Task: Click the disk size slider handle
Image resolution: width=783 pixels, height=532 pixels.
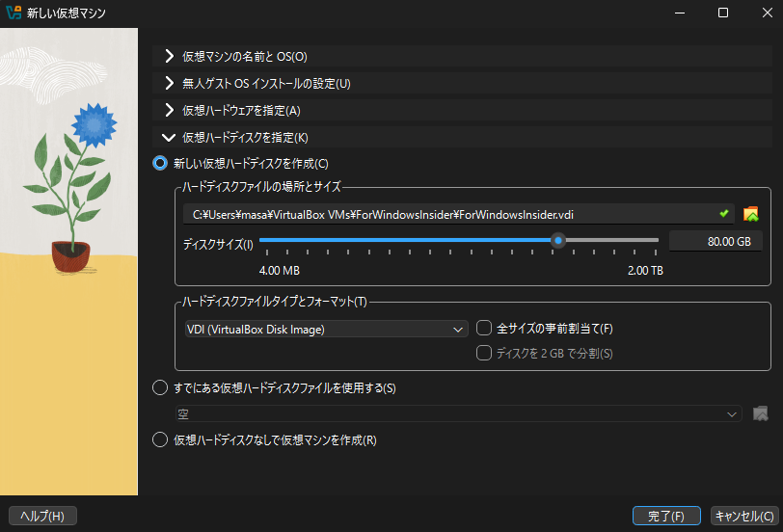Action: pos(558,241)
